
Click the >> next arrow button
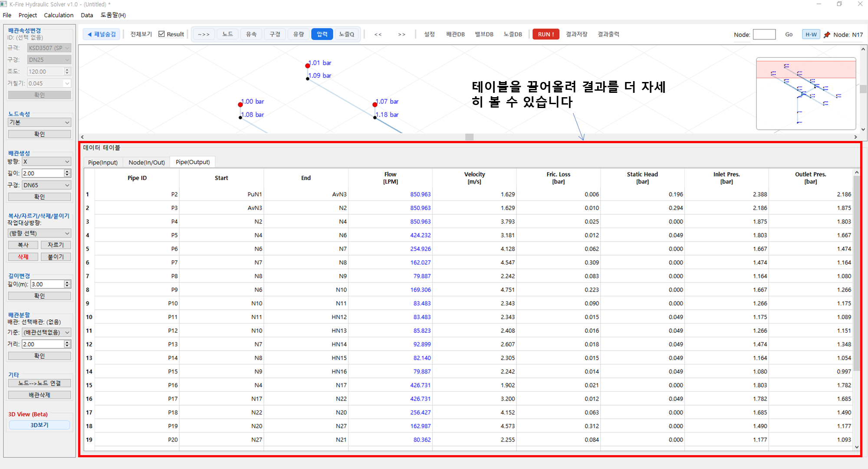tap(401, 34)
